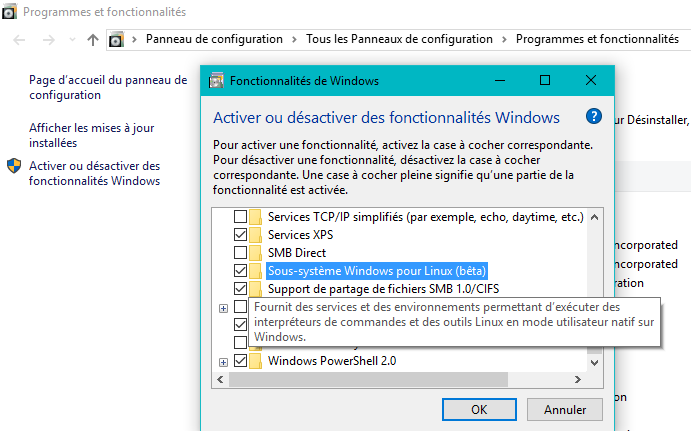Go up one level with the up arrow

pos(93,40)
